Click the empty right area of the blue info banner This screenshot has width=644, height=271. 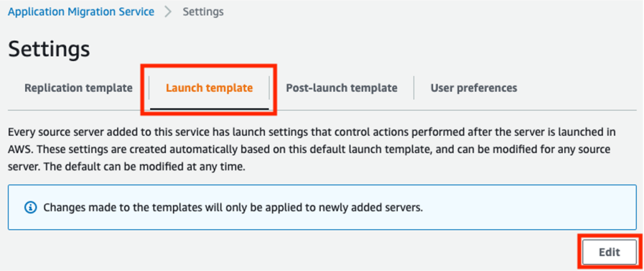530,207
